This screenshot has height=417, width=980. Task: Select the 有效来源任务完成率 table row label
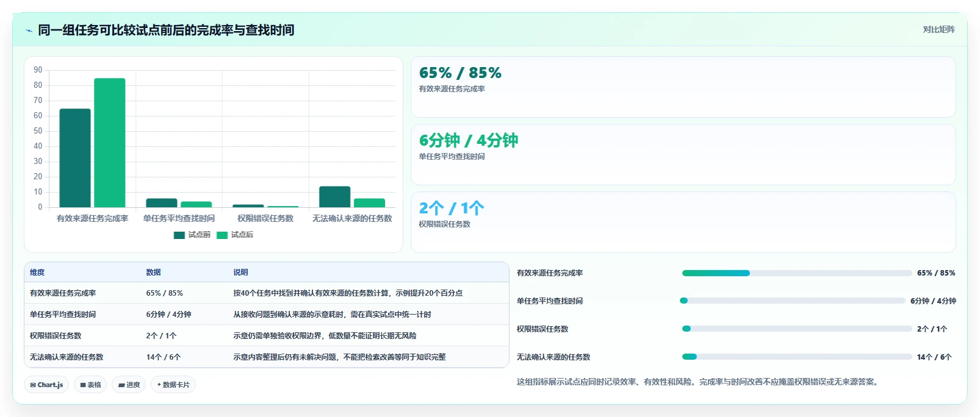(63, 293)
